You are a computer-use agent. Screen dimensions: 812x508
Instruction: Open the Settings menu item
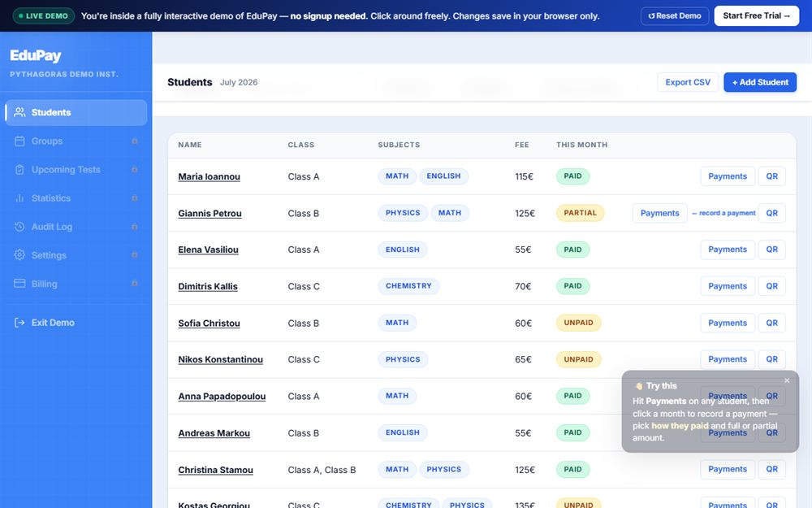tap(76, 255)
